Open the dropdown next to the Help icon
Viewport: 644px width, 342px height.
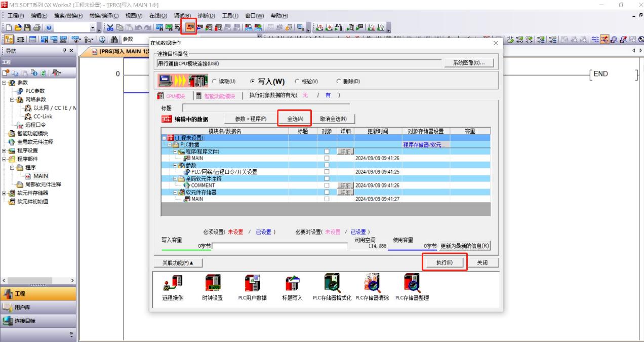tap(92, 27)
